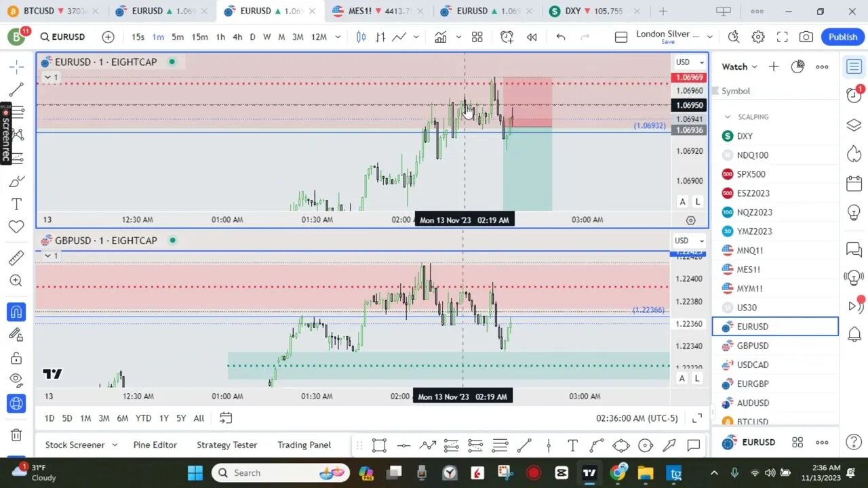Click the bar replay rewind icon
This screenshot has height=488, width=868.
[532, 37]
